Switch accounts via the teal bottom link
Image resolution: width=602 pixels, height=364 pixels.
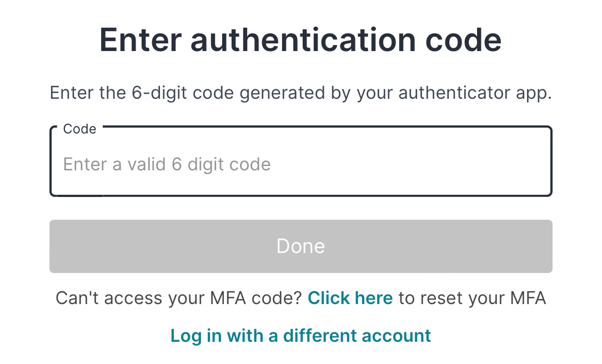[x=300, y=336]
